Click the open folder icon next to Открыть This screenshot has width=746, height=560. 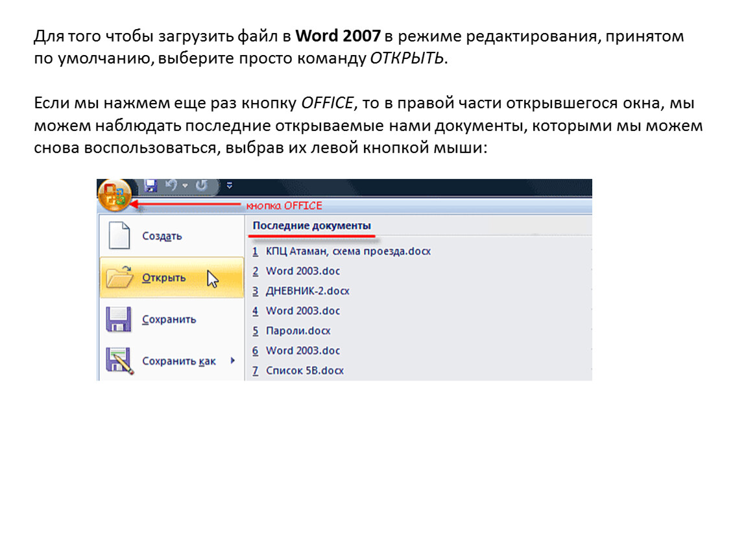coord(119,277)
